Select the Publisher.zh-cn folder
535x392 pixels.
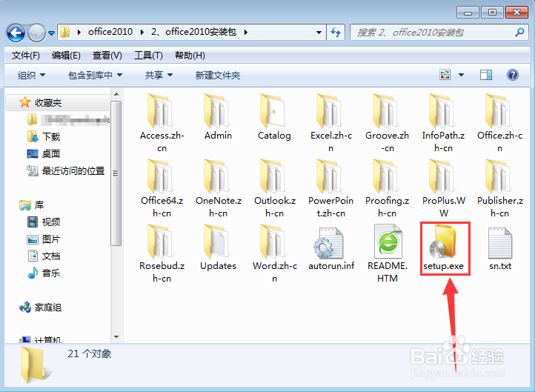[x=499, y=188]
